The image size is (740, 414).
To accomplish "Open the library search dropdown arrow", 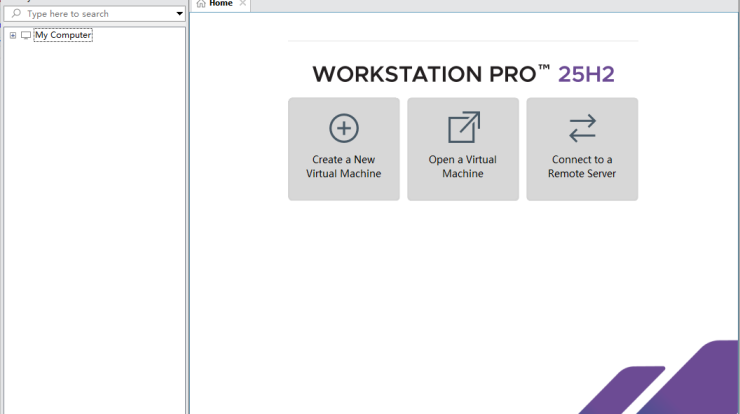I will tap(179, 14).
